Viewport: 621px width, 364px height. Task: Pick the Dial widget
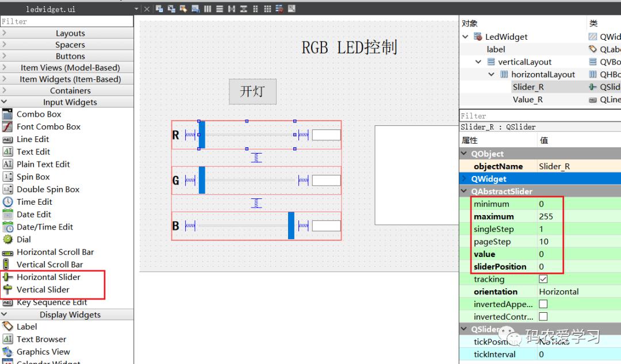[x=24, y=240]
